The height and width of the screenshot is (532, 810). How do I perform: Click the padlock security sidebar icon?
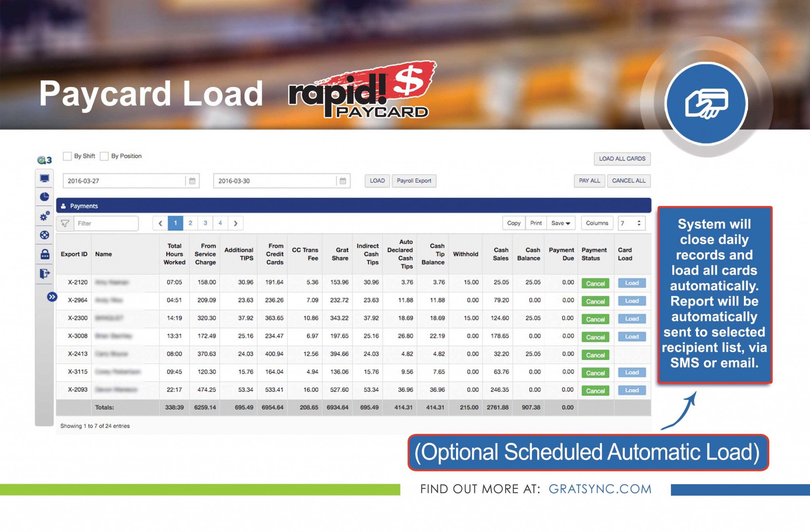(45, 254)
